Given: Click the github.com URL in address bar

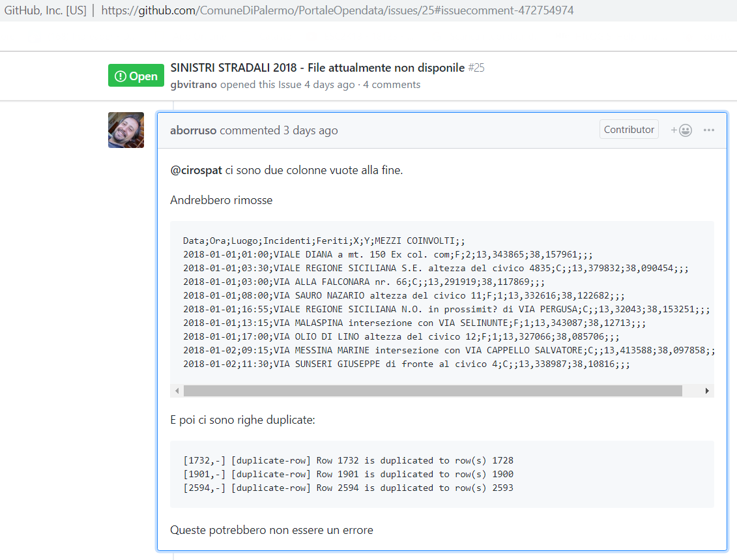Looking at the screenshot, I should (x=338, y=10).
